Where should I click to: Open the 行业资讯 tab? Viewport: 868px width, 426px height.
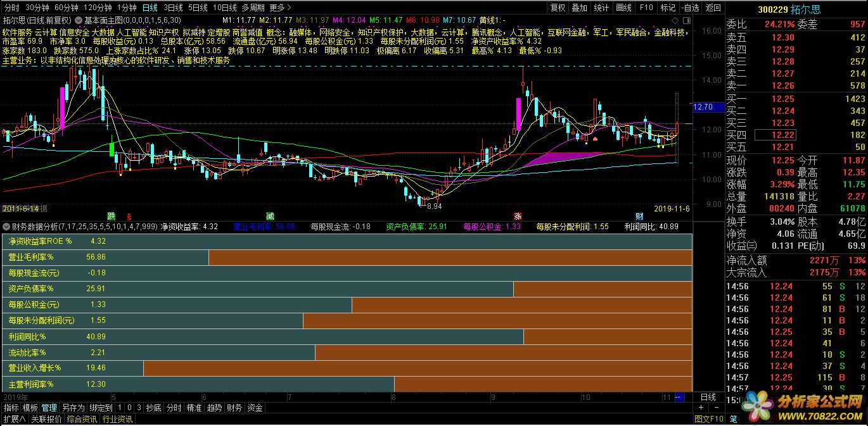click(117, 418)
